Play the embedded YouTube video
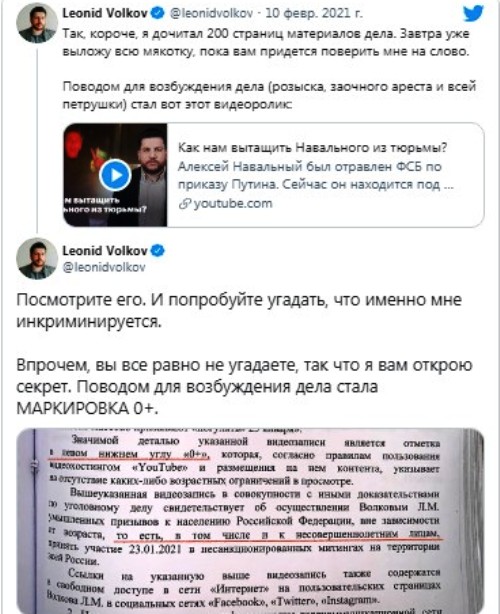500x614 pixels. [115, 175]
